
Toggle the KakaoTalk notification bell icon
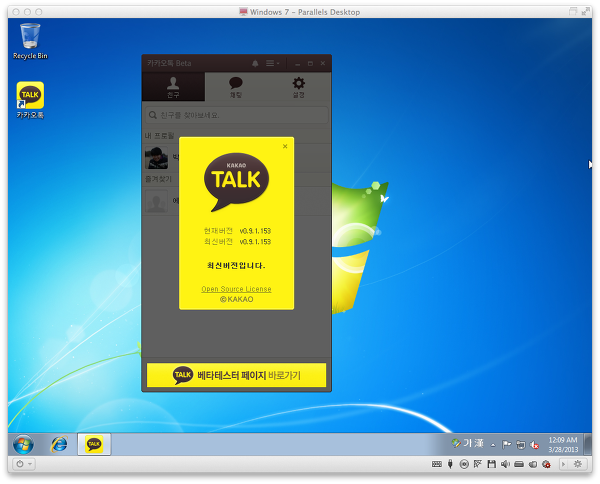[x=255, y=64]
